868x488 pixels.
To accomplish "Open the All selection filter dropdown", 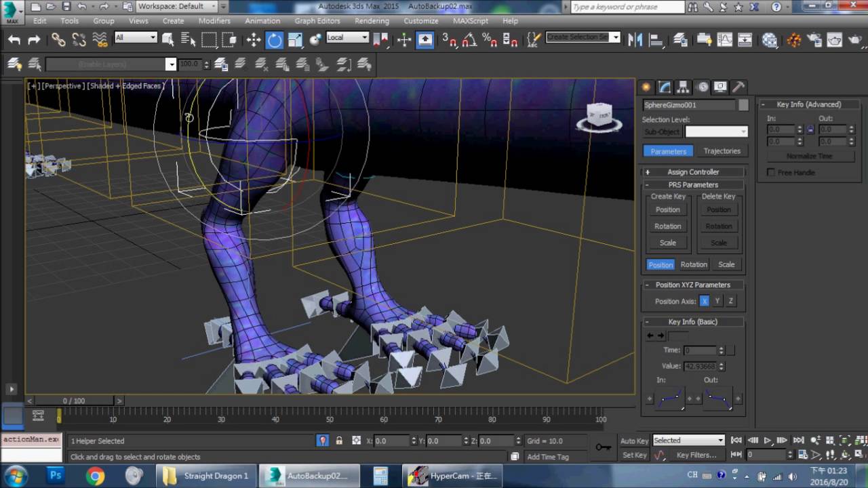I will [x=136, y=37].
